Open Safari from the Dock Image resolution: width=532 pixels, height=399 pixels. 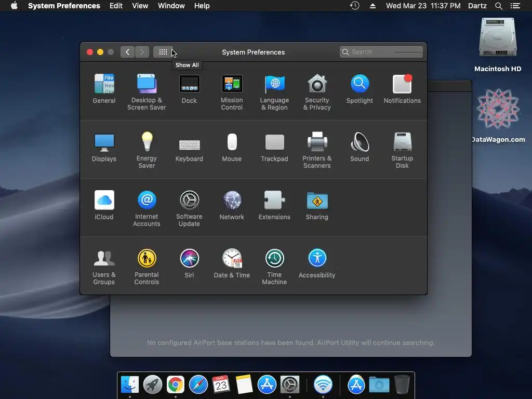pos(198,385)
